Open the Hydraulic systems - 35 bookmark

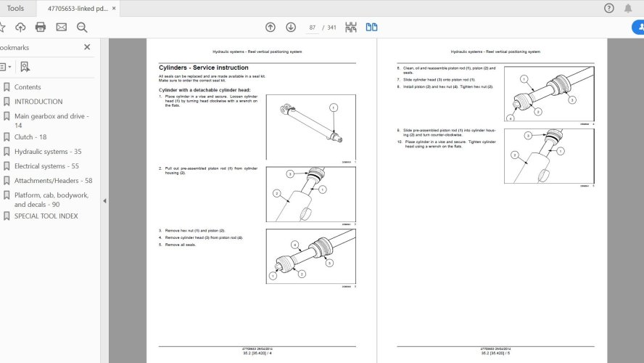tap(48, 152)
